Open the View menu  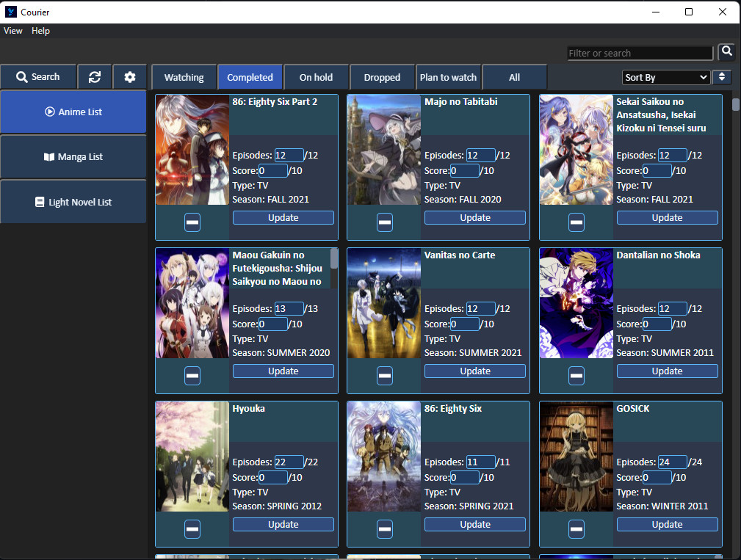[12, 31]
